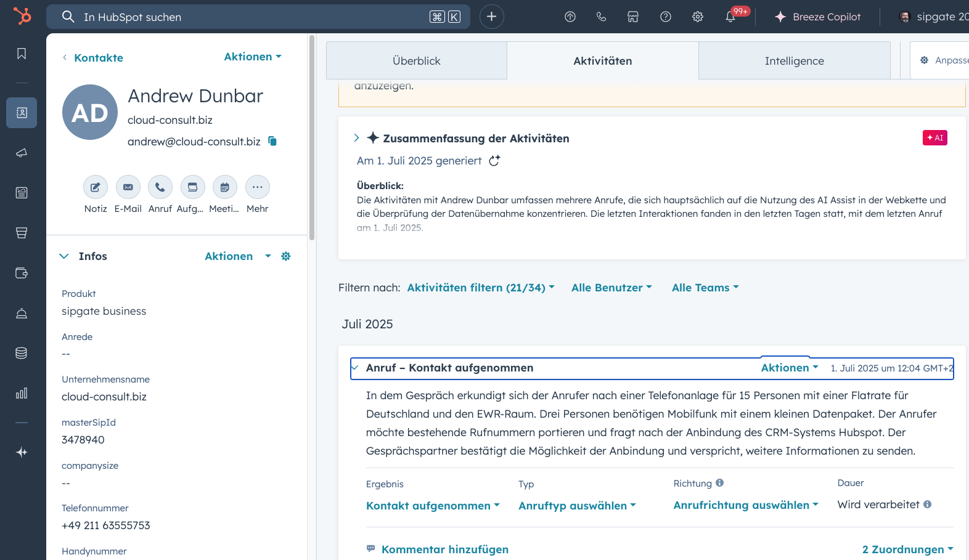The height and width of the screenshot is (560, 969).
Task: Open the 2 Zuordnungen dropdown
Action: 907,550
